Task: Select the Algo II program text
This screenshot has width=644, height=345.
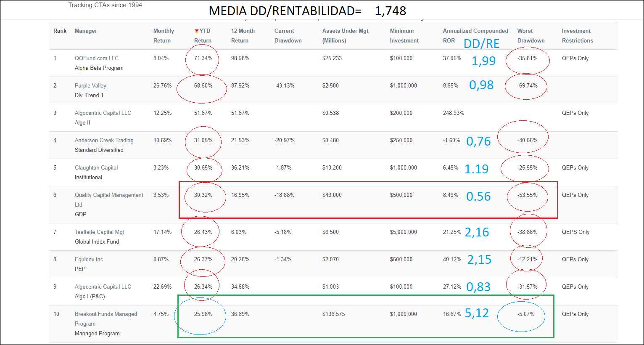Action: (82, 123)
